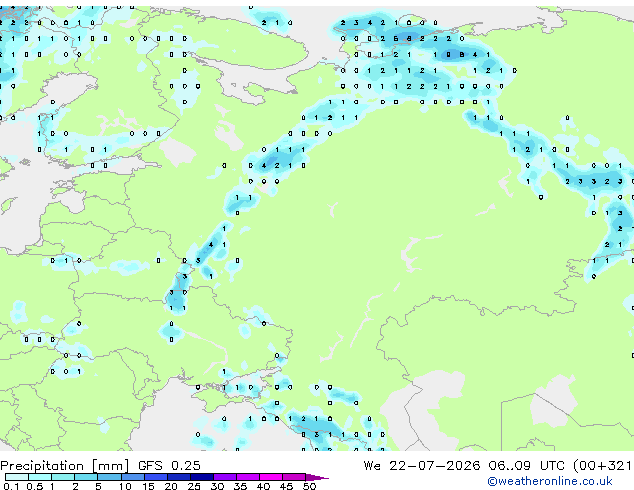Screen dimensions: 634x490
Task: Select the "GFS 0.25" model label
Action: click(169, 466)
